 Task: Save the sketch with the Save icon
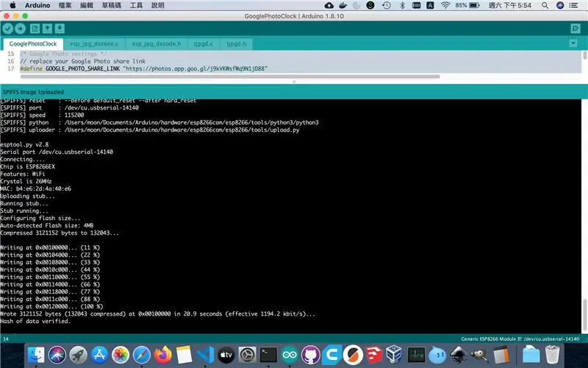60,29
